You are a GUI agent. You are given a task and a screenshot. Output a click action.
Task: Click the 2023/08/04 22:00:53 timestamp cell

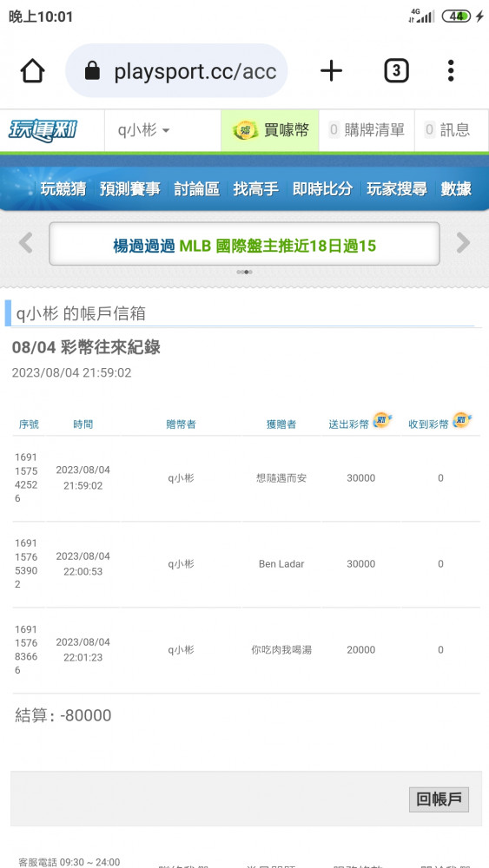point(83,564)
